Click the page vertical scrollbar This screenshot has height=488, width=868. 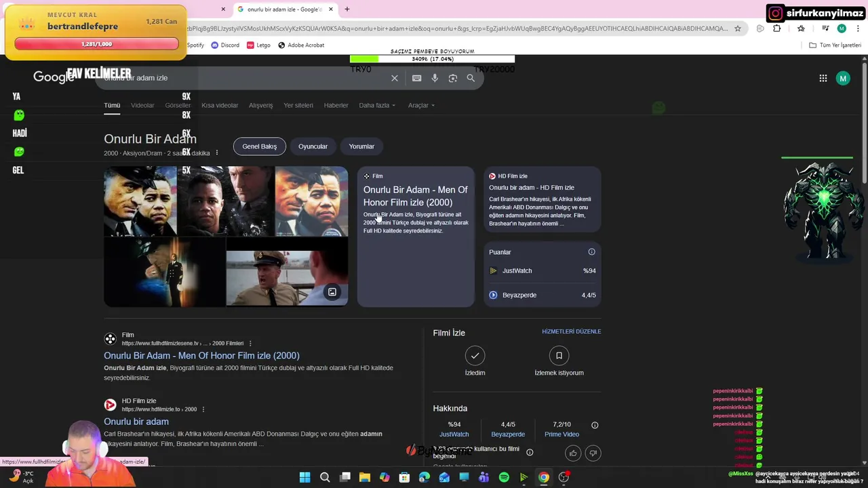click(864, 122)
